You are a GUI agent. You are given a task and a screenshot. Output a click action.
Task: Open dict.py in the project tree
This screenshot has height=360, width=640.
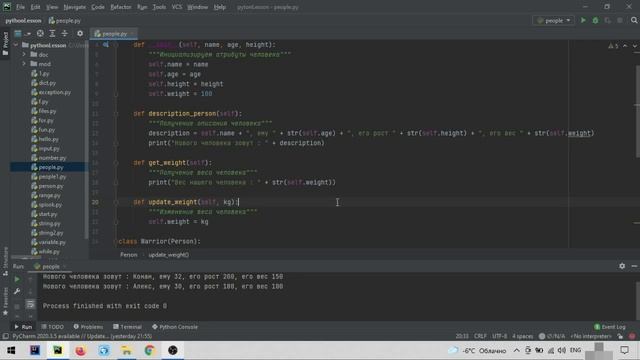point(47,83)
